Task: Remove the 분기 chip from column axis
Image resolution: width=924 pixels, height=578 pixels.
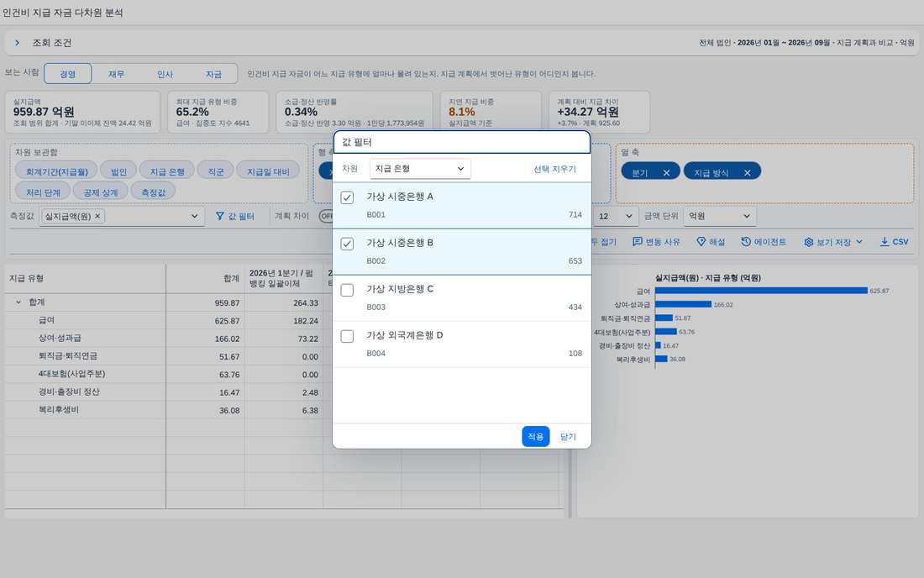Action: click(x=666, y=172)
